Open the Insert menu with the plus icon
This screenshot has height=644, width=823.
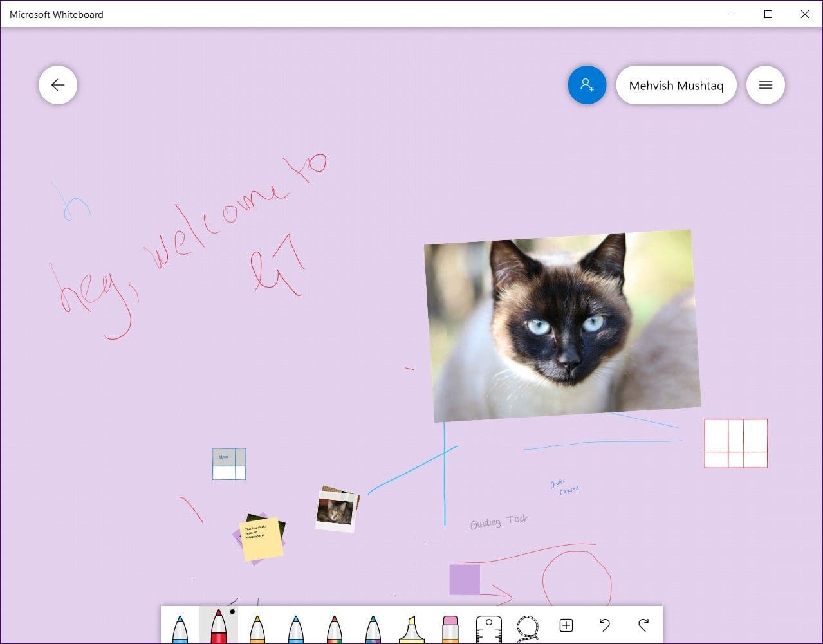[x=566, y=624]
